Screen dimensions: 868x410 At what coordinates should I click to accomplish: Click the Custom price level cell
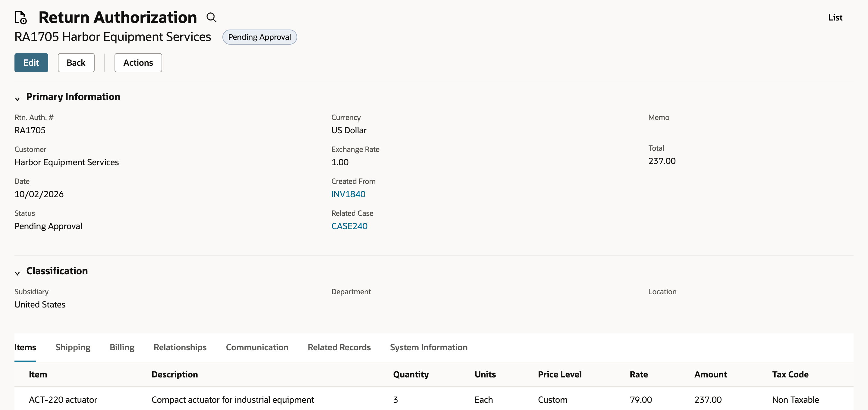pos(553,400)
